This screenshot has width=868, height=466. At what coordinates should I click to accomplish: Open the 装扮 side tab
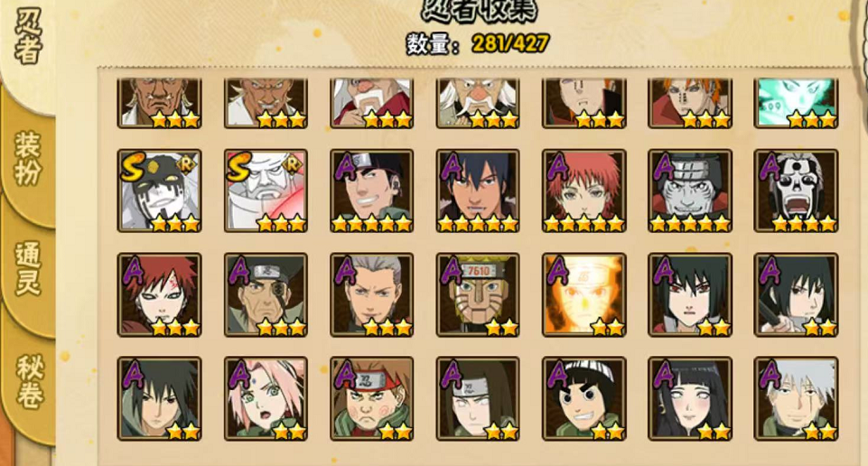coord(28,158)
